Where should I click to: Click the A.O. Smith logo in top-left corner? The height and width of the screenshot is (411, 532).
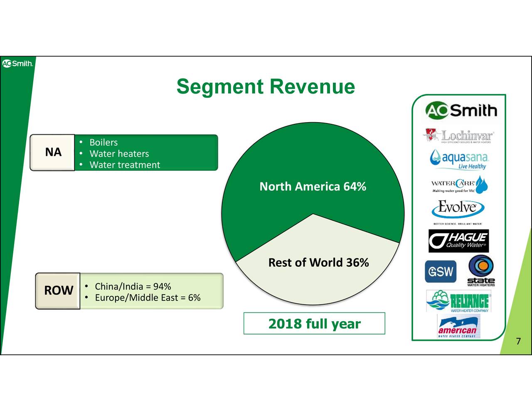(17, 64)
